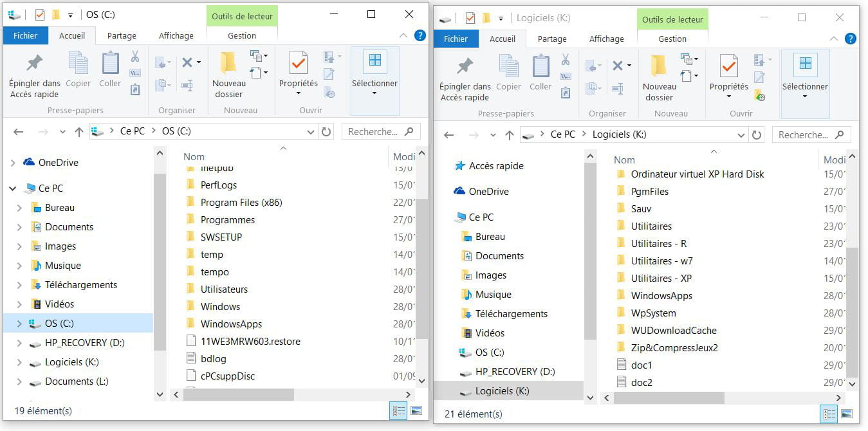Click the Recherche search box in right window
868x431 pixels.
[804, 135]
